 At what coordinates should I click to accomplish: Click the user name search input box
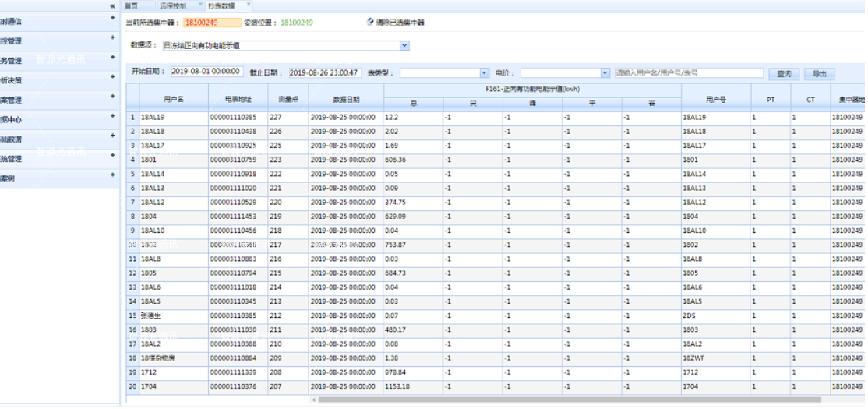690,73
